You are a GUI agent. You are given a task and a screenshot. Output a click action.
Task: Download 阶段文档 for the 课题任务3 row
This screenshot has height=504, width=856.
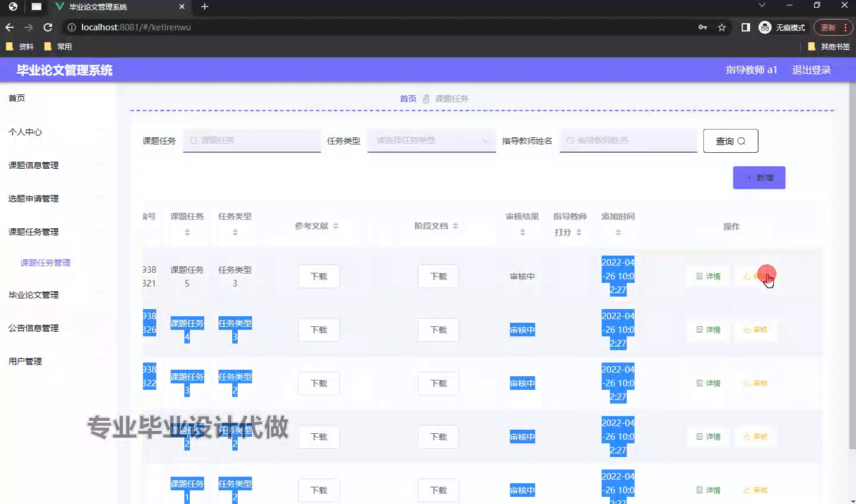coord(439,383)
